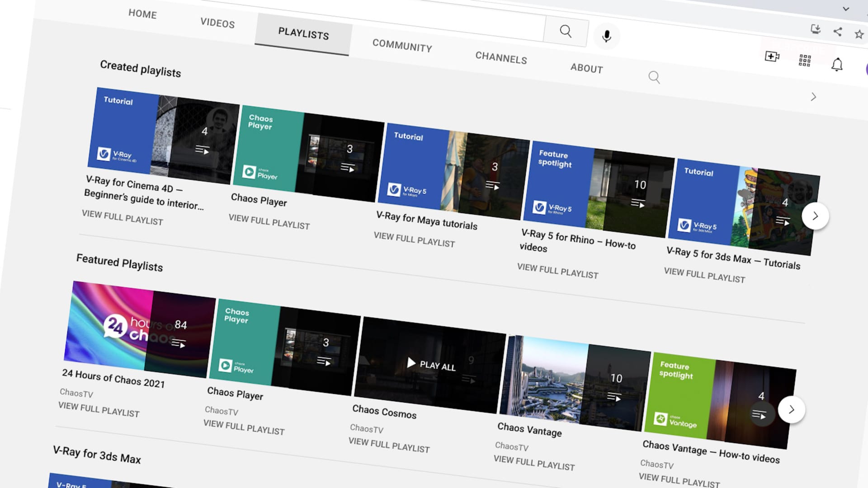The image size is (868, 488).
Task: View full playlist for Chaos Vantage How-to
Action: click(679, 480)
